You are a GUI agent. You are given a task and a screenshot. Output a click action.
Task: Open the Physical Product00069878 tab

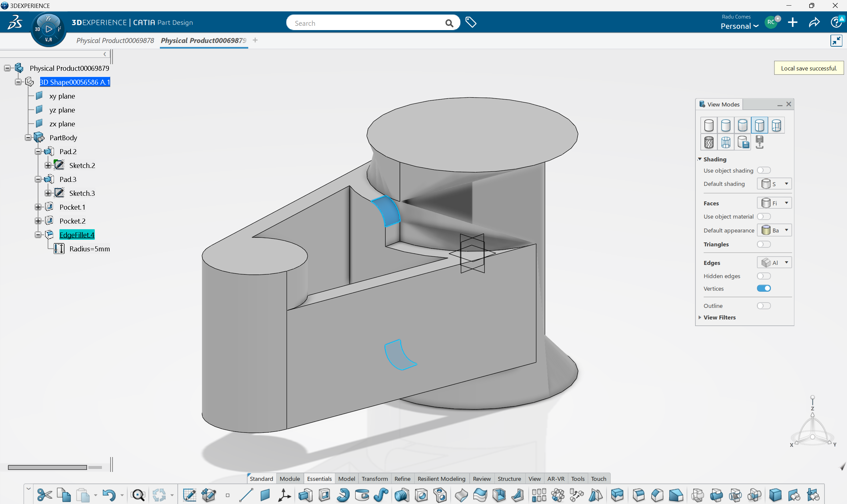[115, 40]
